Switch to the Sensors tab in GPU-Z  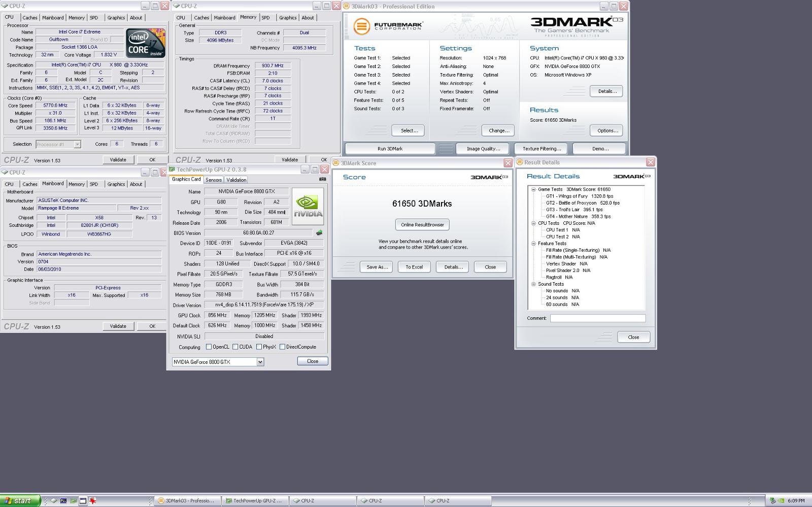tap(214, 180)
